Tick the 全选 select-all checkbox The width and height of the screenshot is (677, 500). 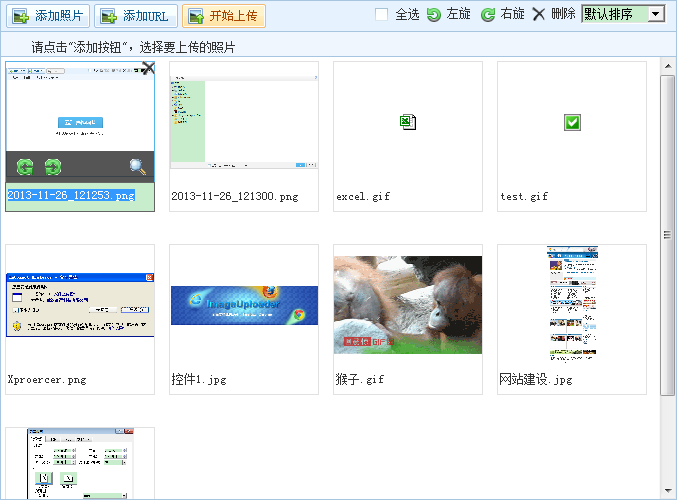click(x=381, y=14)
